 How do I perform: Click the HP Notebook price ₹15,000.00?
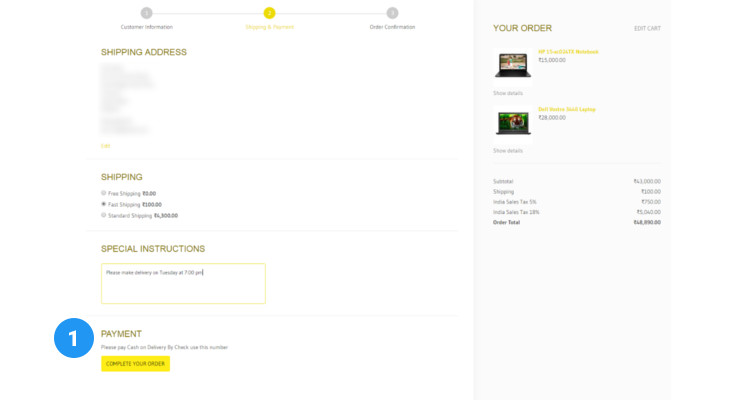[552, 60]
